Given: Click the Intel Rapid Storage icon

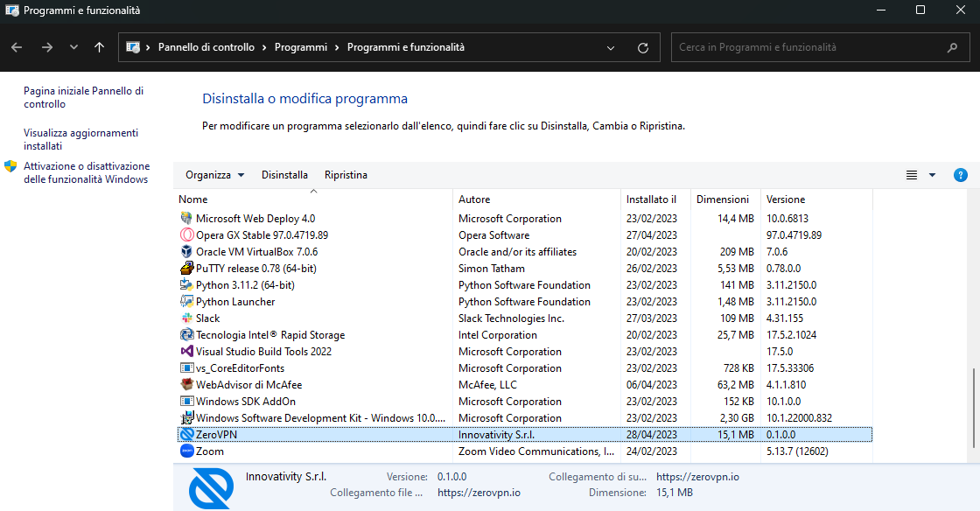Looking at the screenshot, I should (186, 335).
